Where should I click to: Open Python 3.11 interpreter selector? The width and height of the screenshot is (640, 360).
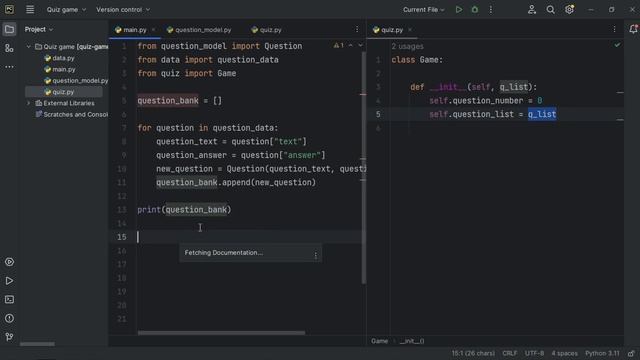pyautogui.click(x=602, y=353)
